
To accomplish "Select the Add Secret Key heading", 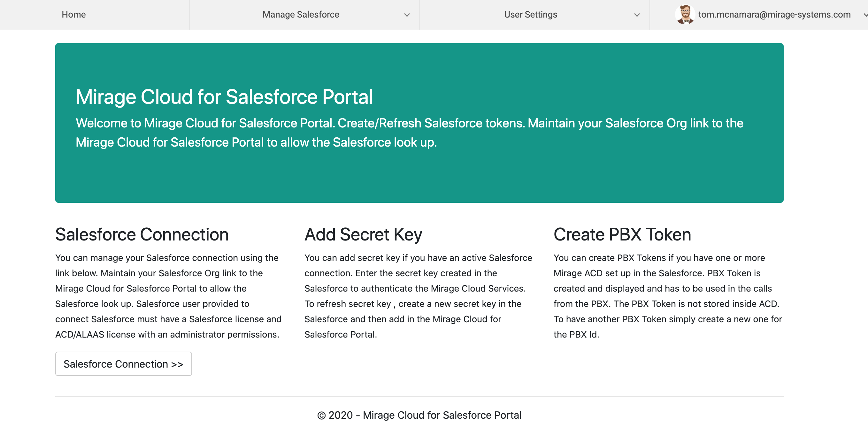I will coord(363,234).
